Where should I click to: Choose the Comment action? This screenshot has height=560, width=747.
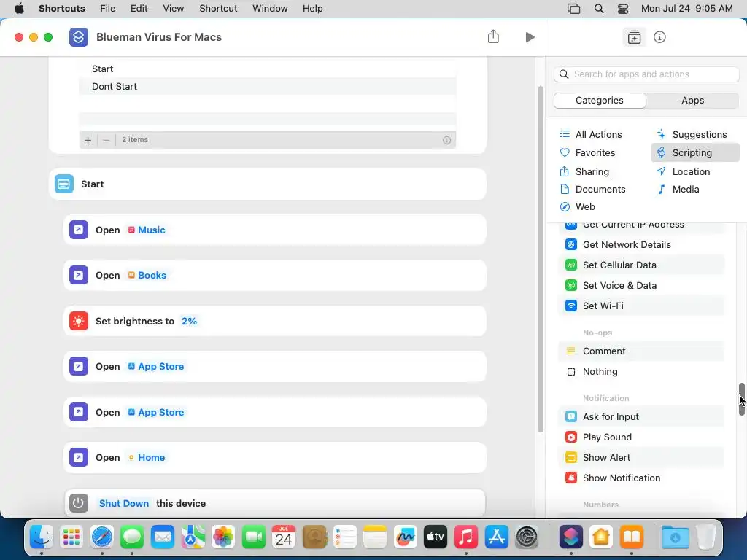640,351
